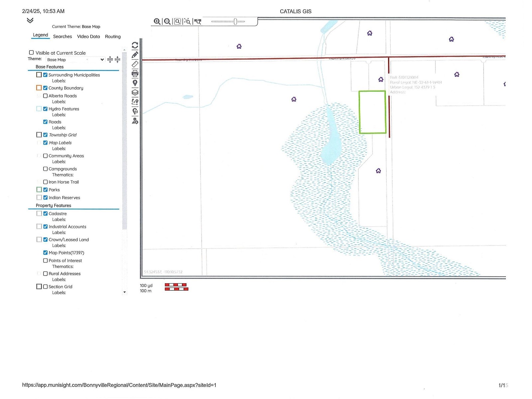532x399 pixels.
Task: Click the map zoom level slider handle
Action: (x=235, y=22)
